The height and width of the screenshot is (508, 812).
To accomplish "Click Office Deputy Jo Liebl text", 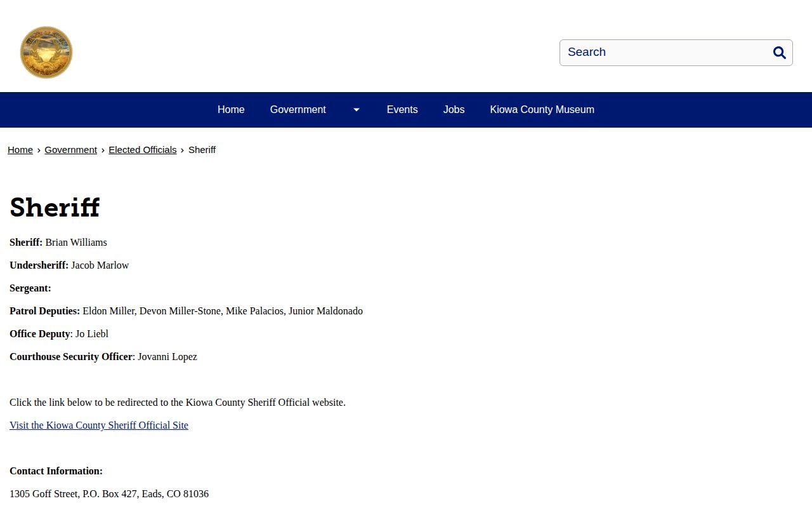I will coord(59,334).
